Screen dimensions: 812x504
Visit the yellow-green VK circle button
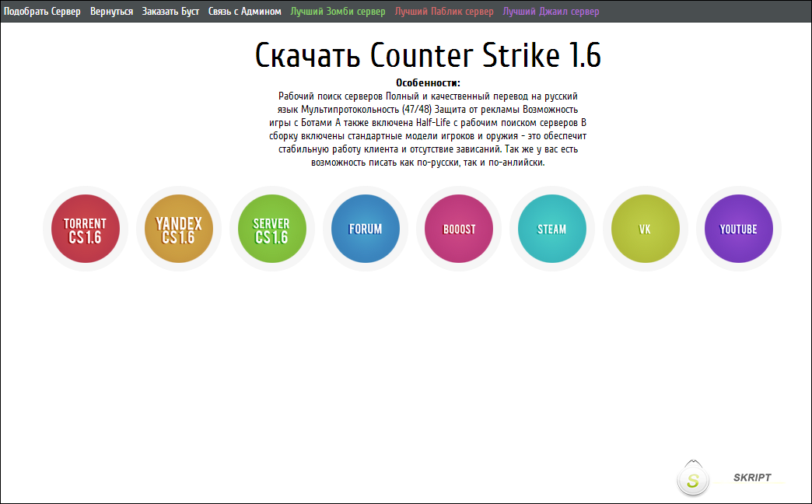coord(646,229)
